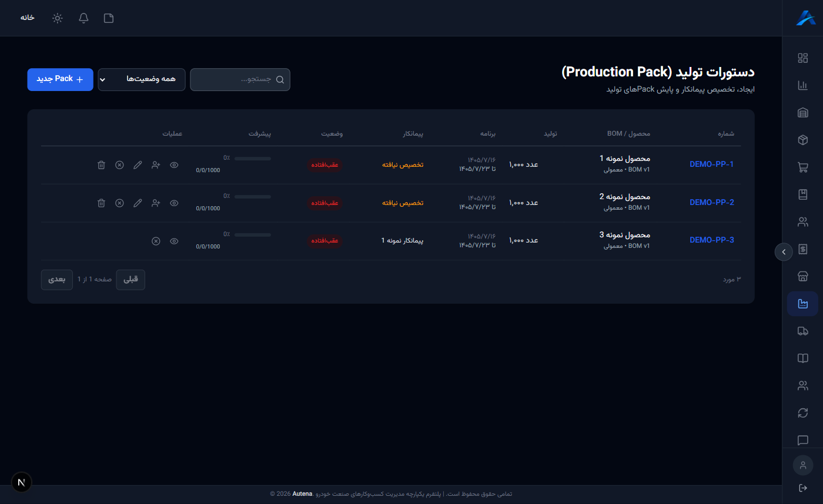Open the open-book icon in sidebar
Screen dimensions: 823x504
[x=802, y=358]
